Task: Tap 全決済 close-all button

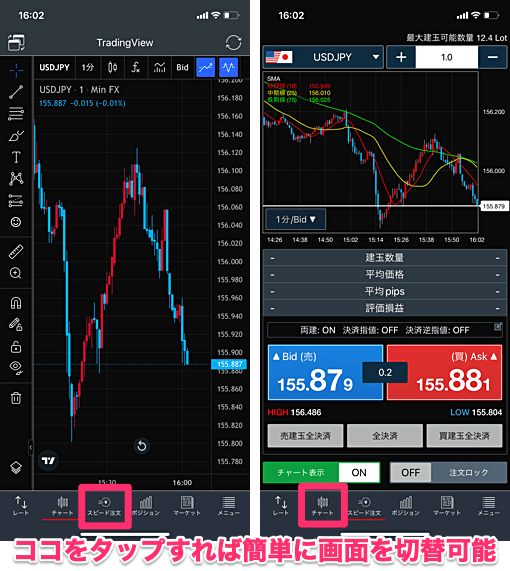Action: [x=385, y=436]
